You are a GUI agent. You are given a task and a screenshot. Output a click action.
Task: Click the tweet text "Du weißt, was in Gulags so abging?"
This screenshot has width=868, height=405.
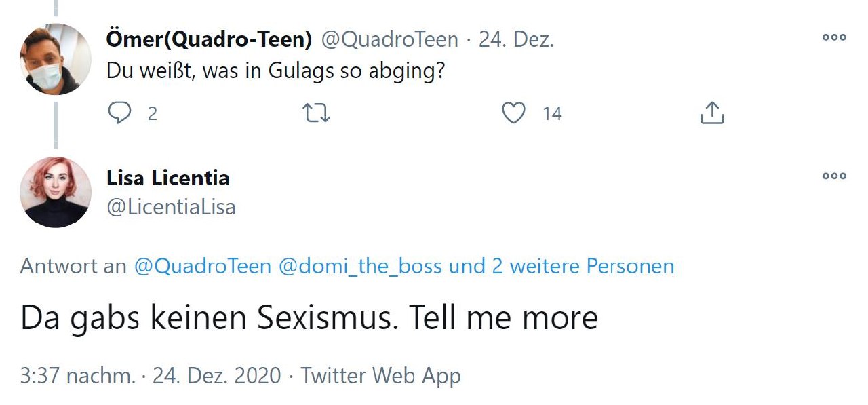(275, 71)
